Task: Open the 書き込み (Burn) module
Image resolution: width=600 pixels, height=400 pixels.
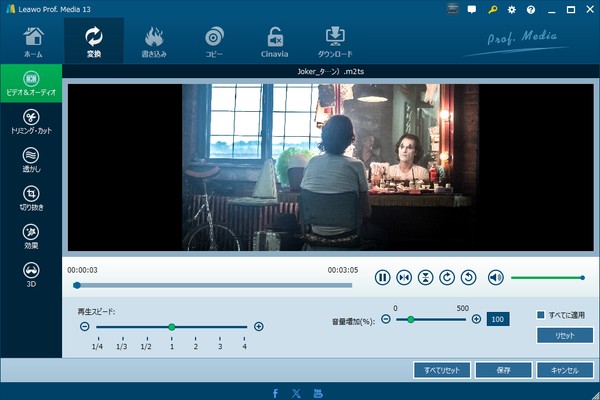Action: (154, 42)
